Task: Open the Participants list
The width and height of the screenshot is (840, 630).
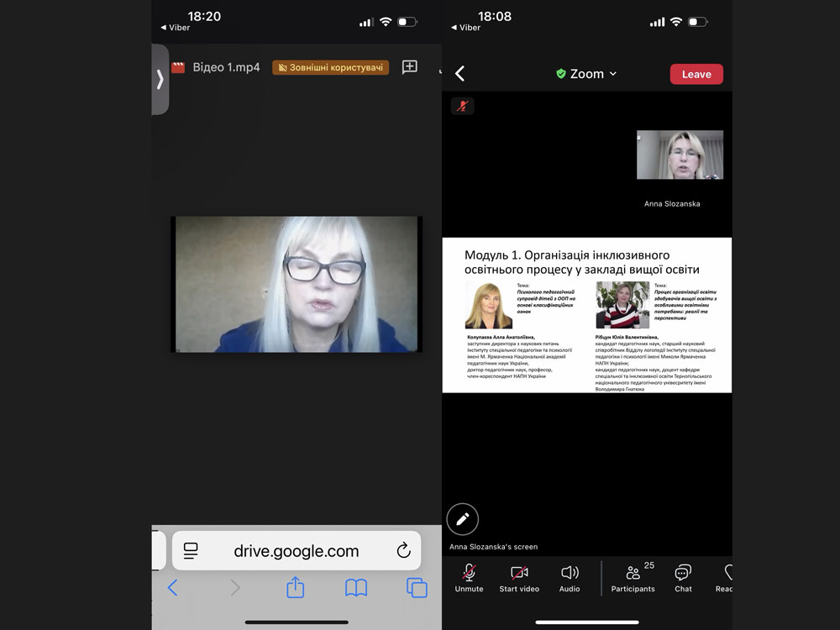Action: tap(633, 577)
